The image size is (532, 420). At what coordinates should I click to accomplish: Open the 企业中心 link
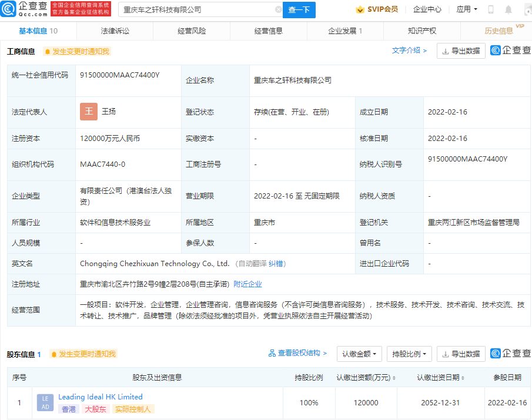pyautogui.click(x=427, y=9)
